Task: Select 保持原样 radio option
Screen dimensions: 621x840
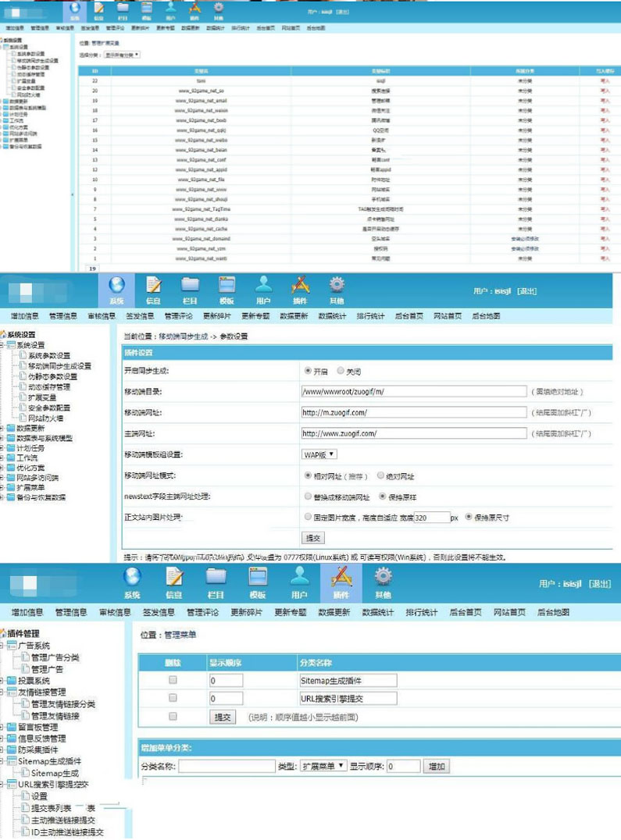Action: point(382,496)
